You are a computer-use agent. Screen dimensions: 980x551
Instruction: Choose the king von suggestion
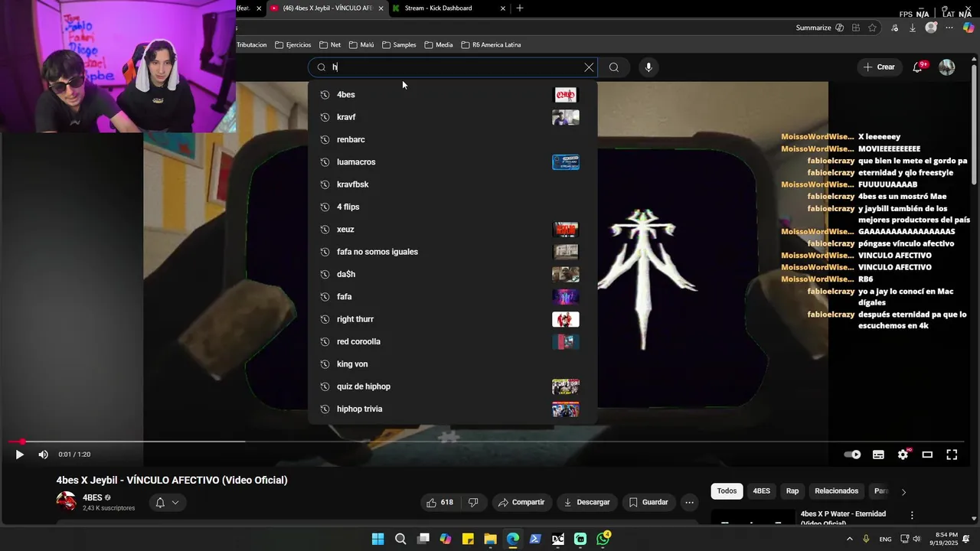coord(452,364)
